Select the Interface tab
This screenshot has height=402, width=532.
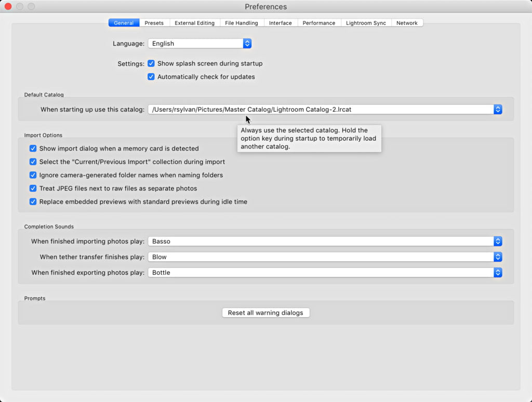280,23
